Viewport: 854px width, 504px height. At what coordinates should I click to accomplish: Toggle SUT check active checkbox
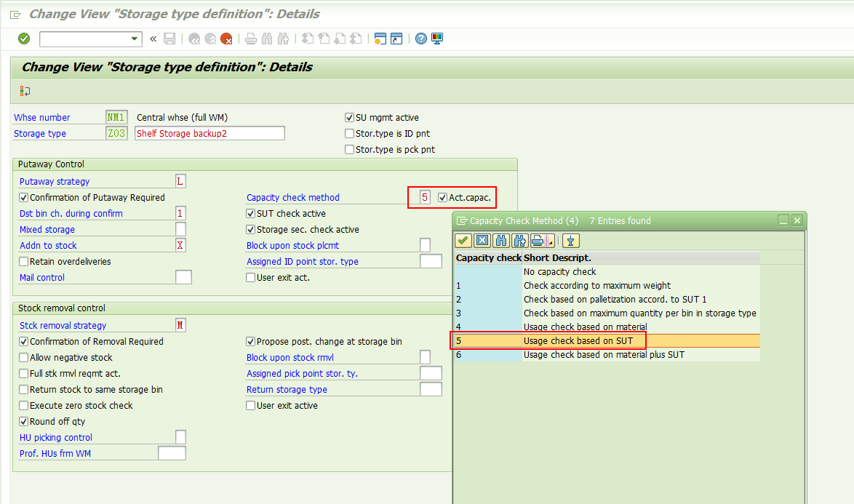click(x=250, y=213)
